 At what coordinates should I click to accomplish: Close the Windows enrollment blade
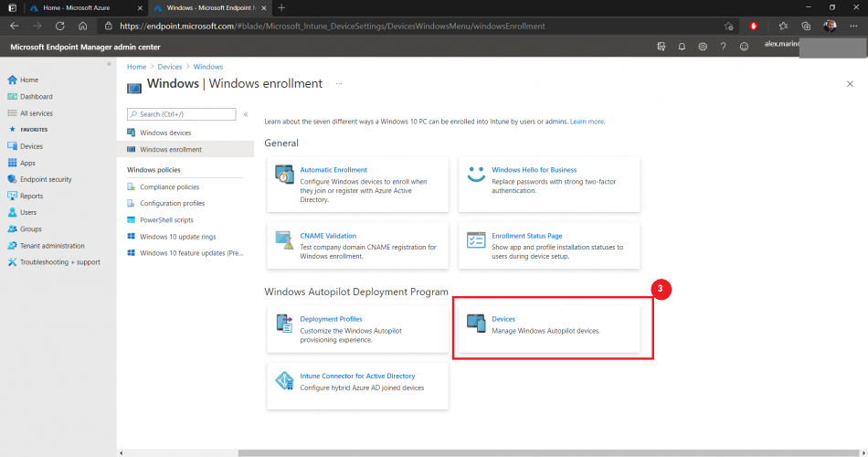pos(850,84)
